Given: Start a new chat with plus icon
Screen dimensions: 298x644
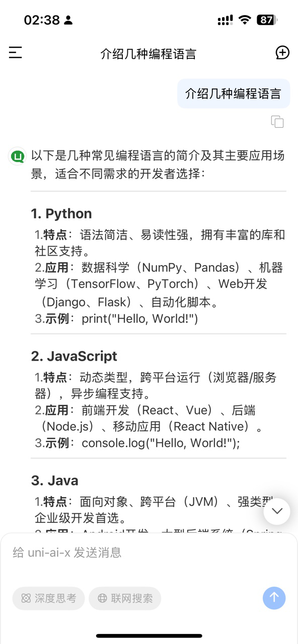Looking at the screenshot, I should [282, 52].
